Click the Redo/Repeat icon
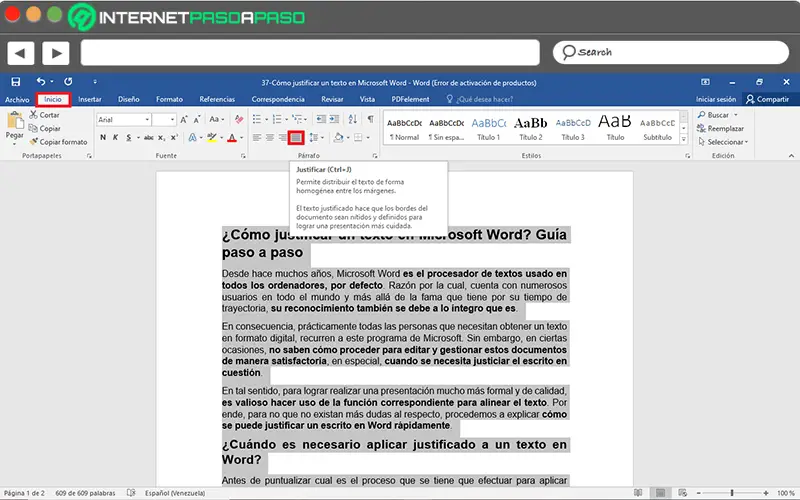 68,82
